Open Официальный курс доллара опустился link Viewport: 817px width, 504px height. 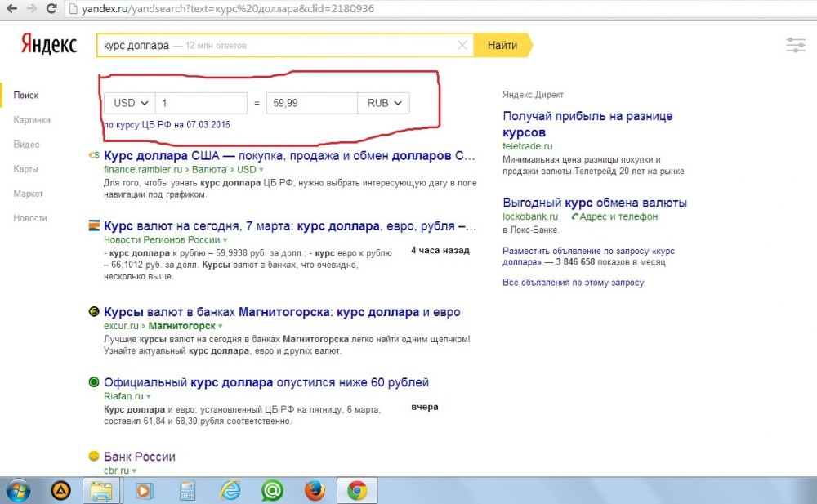tap(266, 382)
